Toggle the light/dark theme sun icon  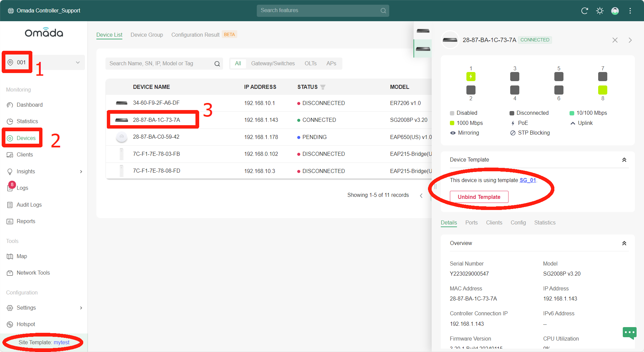tap(600, 11)
